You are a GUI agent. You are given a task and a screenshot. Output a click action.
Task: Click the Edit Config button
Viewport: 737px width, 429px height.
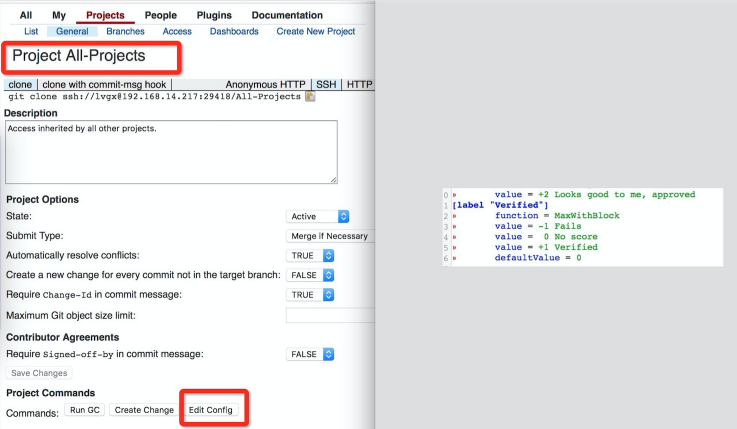coord(211,410)
